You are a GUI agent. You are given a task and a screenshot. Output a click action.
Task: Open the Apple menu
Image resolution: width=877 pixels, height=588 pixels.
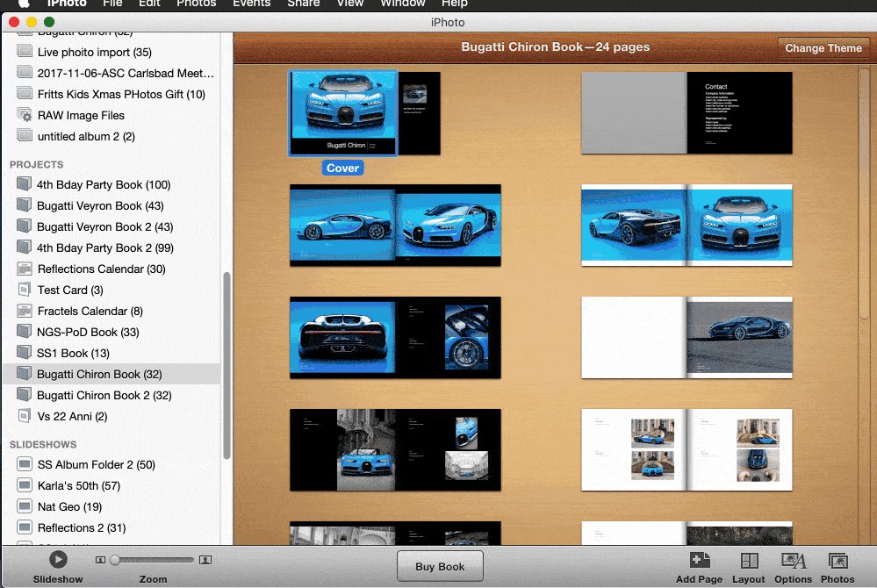click(x=24, y=4)
